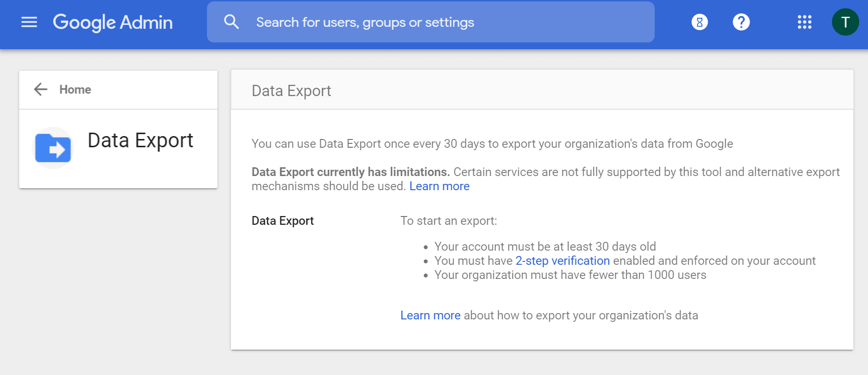Click the bold Data Export section label

point(283,221)
